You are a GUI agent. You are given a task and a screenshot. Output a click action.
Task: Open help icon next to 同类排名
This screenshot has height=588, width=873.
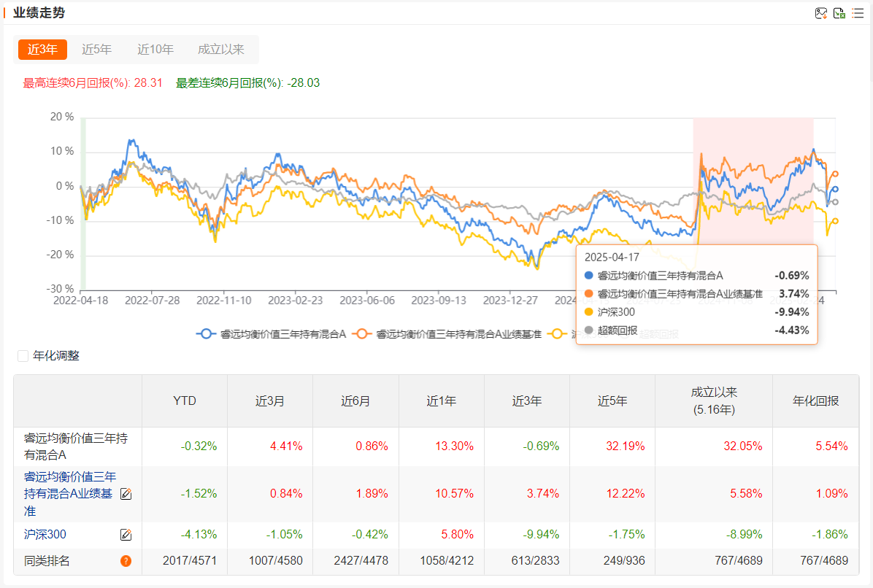pyautogui.click(x=126, y=561)
